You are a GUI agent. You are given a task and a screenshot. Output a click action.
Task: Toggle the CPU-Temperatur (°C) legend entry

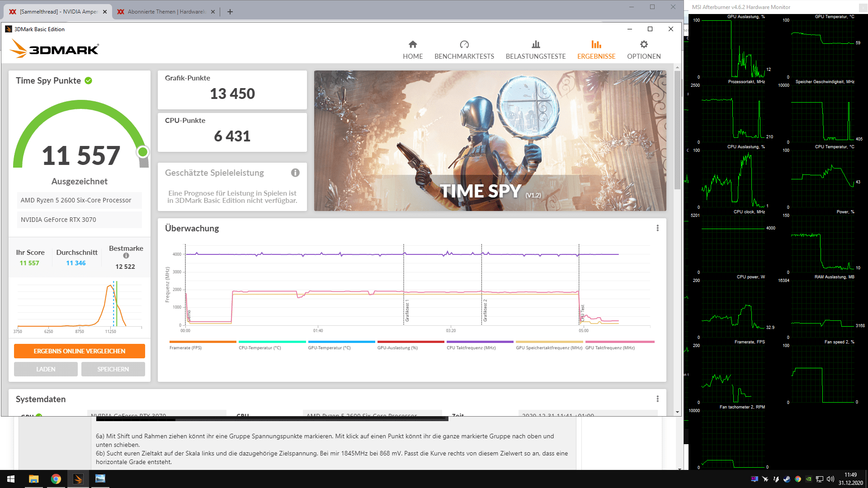(272, 345)
